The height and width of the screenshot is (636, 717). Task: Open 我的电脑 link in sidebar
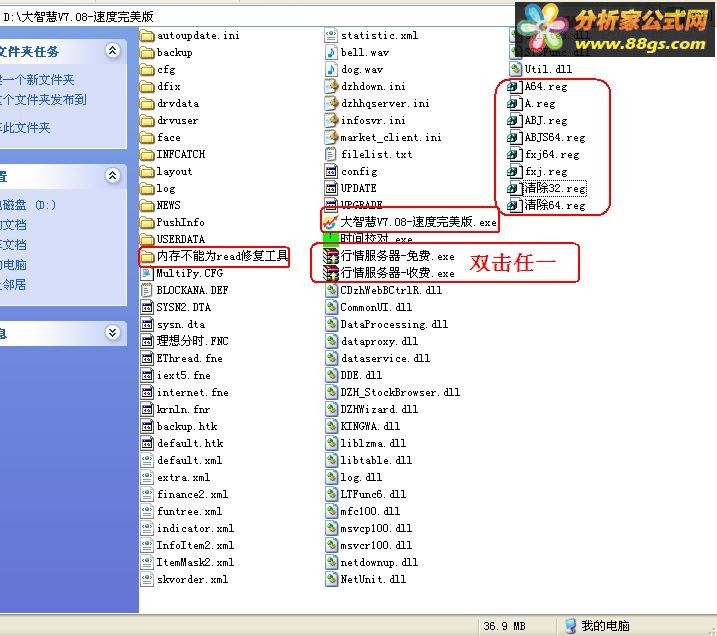tap(13, 265)
